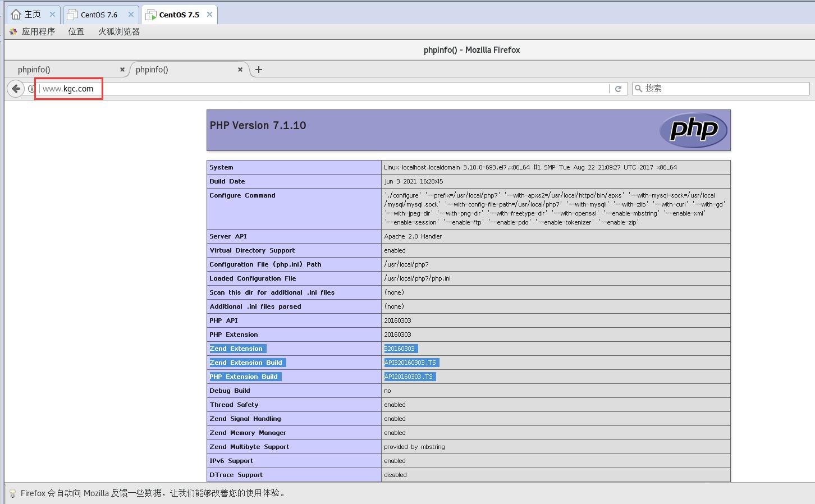This screenshot has height=504, width=815.
Task: Close the first phpinfo() browser tab
Action: (x=122, y=70)
